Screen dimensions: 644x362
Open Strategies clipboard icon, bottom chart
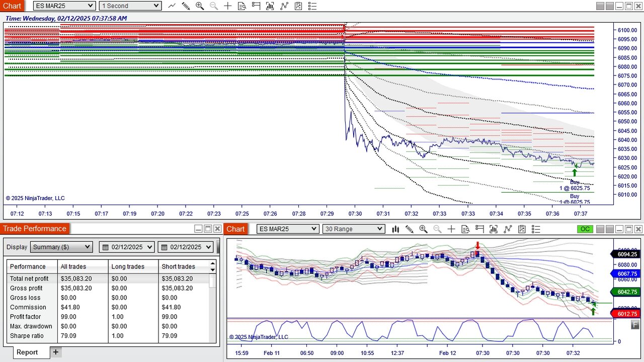pyautogui.click(x=522, y=229)
